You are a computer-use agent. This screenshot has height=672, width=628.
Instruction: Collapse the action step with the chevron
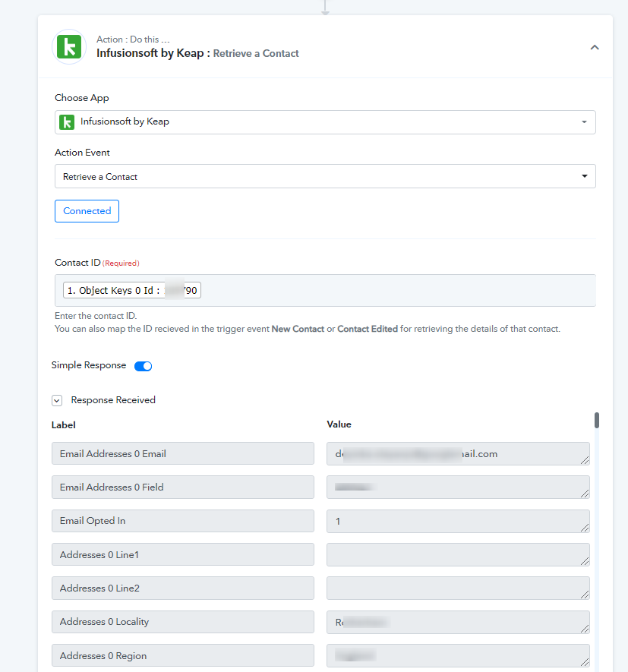[x=595, y=47]
